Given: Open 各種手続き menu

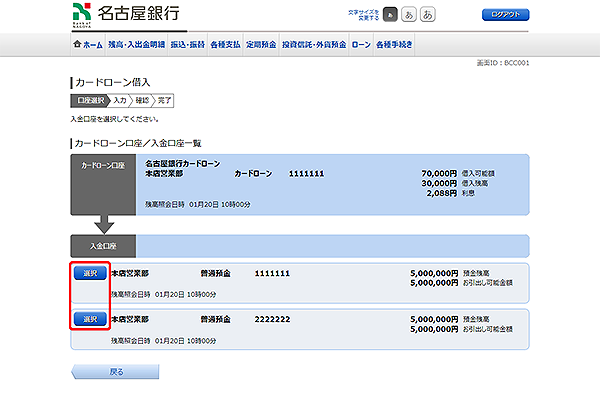Looking at the screenshot, I should click(x=394, y=45).
